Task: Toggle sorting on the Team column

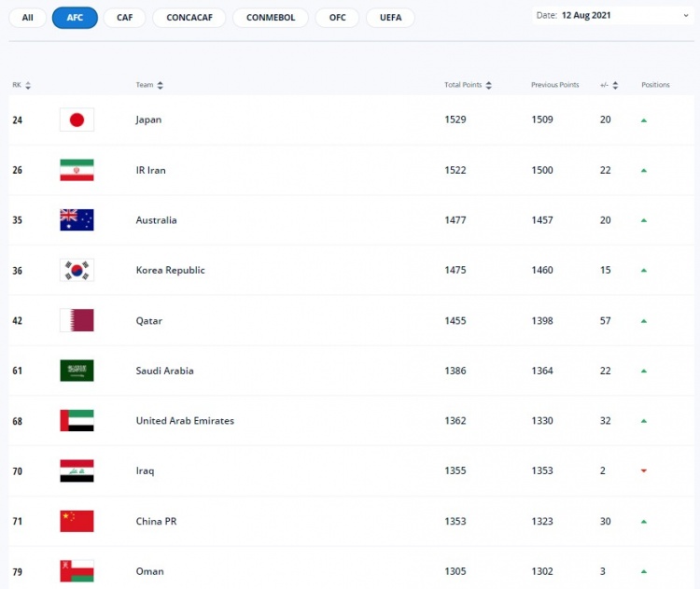Action: [161, 85]
